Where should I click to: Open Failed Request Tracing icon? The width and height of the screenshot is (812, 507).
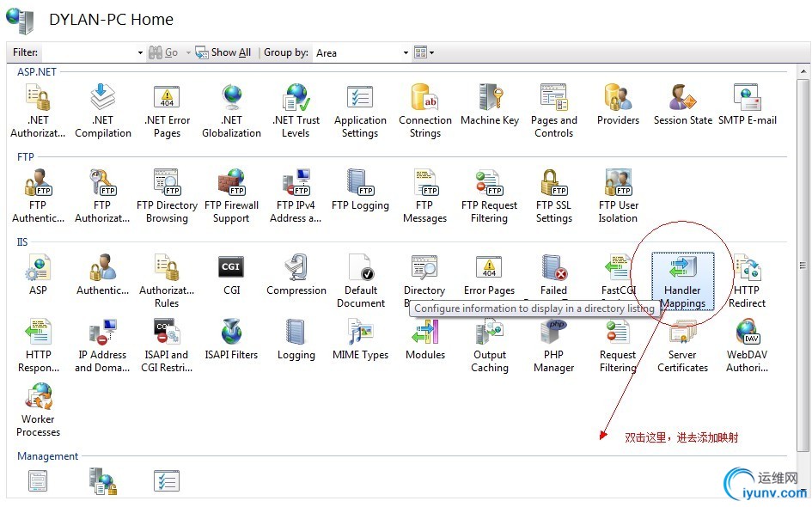pyautogui.click(x=553, y=275)
